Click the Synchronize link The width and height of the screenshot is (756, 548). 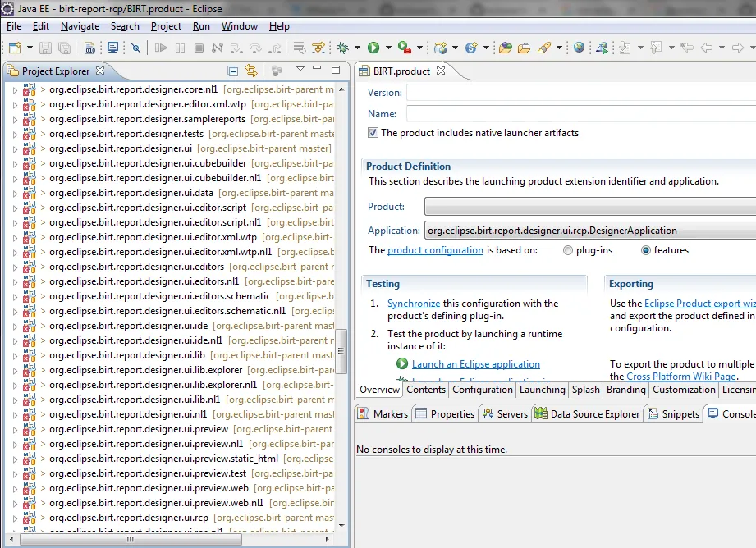click(x=414, y=304)
